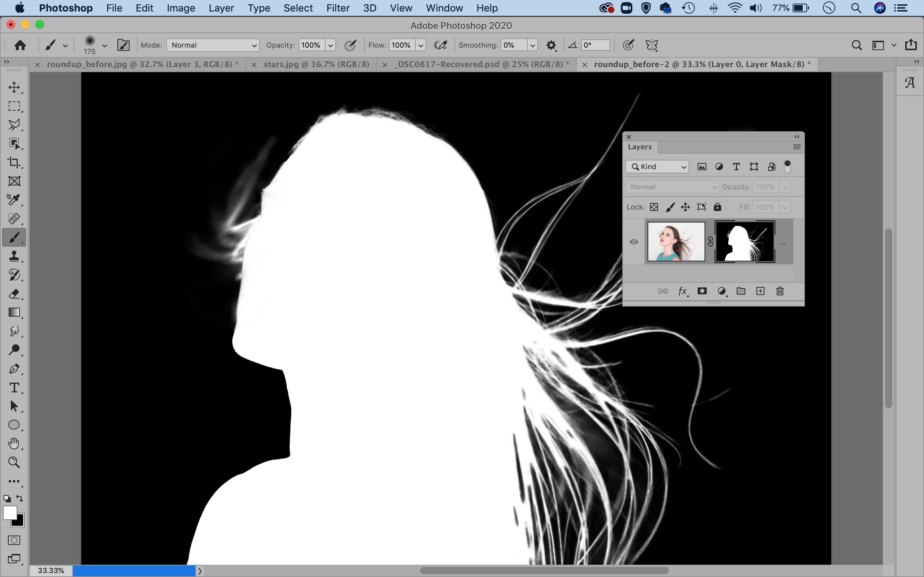Click the Add layer mask icon
The width and height of the screenshot is (924, 577).
[x=702, y=291]
